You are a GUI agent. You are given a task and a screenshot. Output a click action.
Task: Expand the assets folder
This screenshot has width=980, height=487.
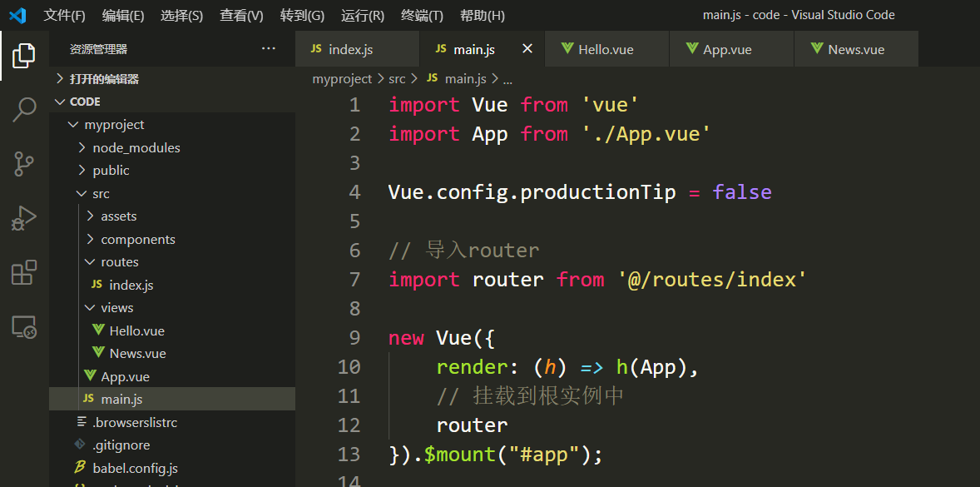click(172, 216)
